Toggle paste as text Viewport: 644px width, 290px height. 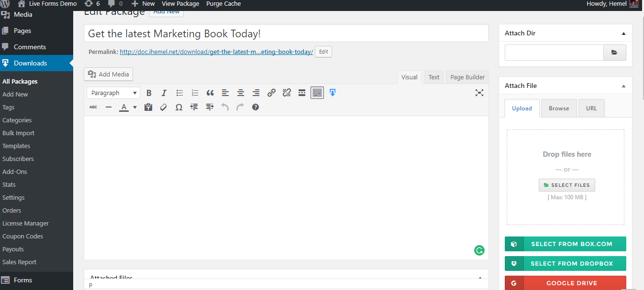(148, 107)
